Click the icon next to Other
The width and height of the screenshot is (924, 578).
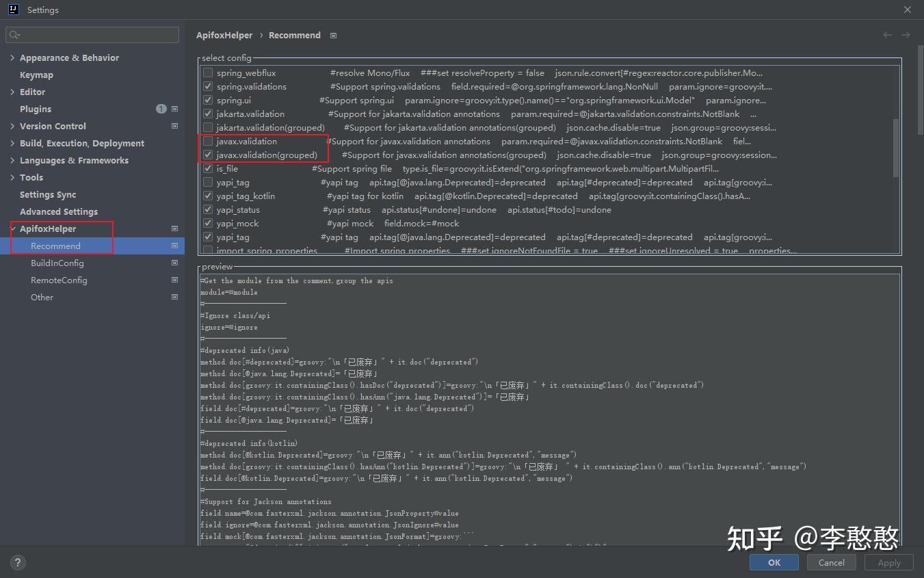(x=174, y=297)
